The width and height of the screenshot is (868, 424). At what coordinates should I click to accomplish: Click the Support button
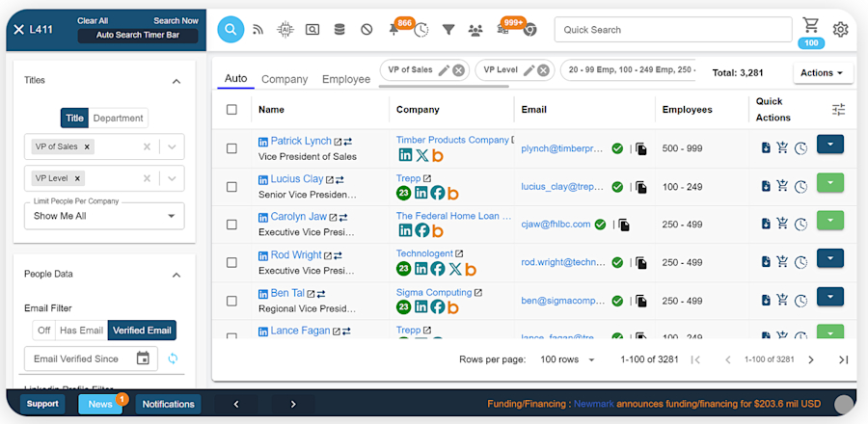click(x=42, y=404)
